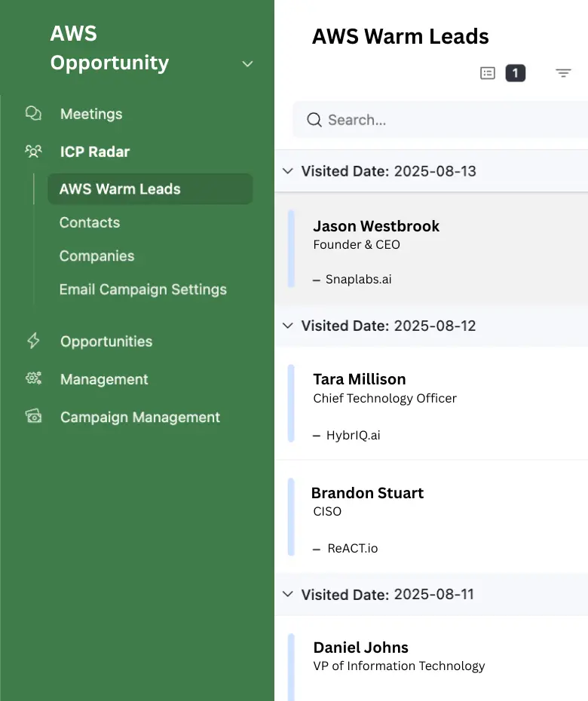This screenshot has height=701, width=588.
Task: Click the Campaign Management money icon
Action: (x=33, y=416)
